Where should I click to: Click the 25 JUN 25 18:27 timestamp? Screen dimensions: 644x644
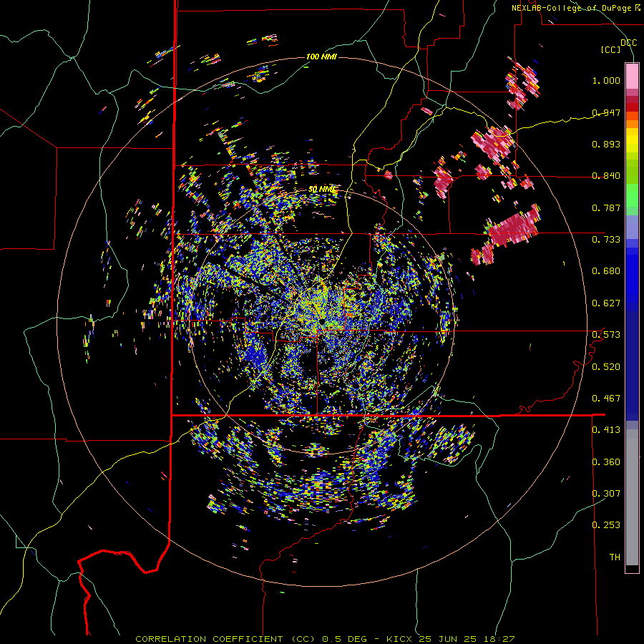467,639
